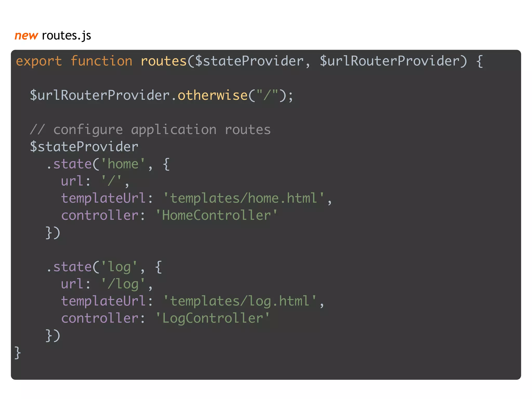Image resolution: width=532 pixels, height=399 pixels.
Task: Click the controller key in the home state
Action: [x=99, y=215]
